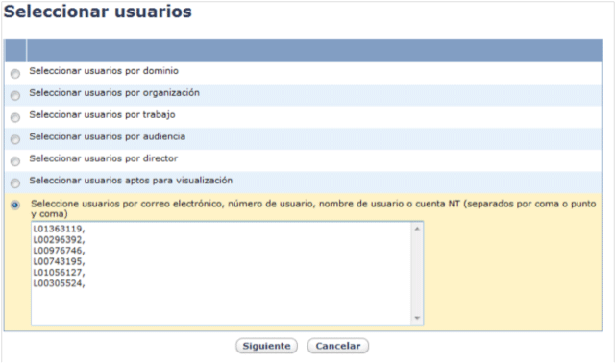Image resolution: width=615 pixels, height=364 pixels.
Task: Click the scrollbar track of the textarea
Action: (x=417, y=273)
